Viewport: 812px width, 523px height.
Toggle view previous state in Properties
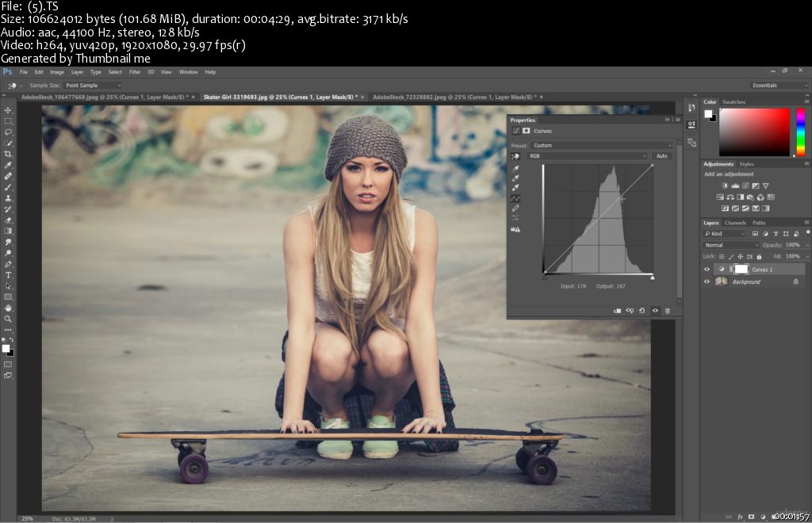630,311
